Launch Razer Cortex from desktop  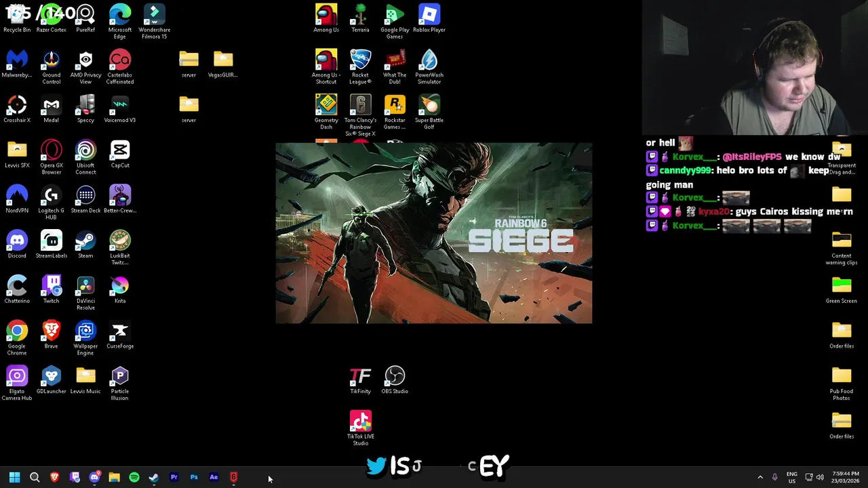click(52, 18)
